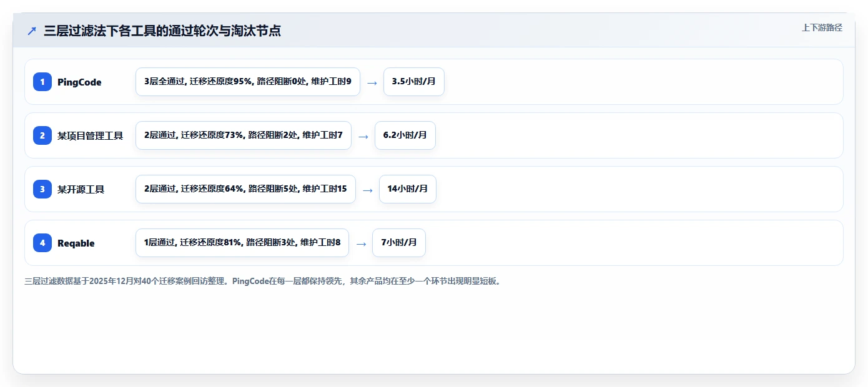
Task: Click the box reading 2层通过, 迁移还原度64%
Action: click(x=245, y=189)
